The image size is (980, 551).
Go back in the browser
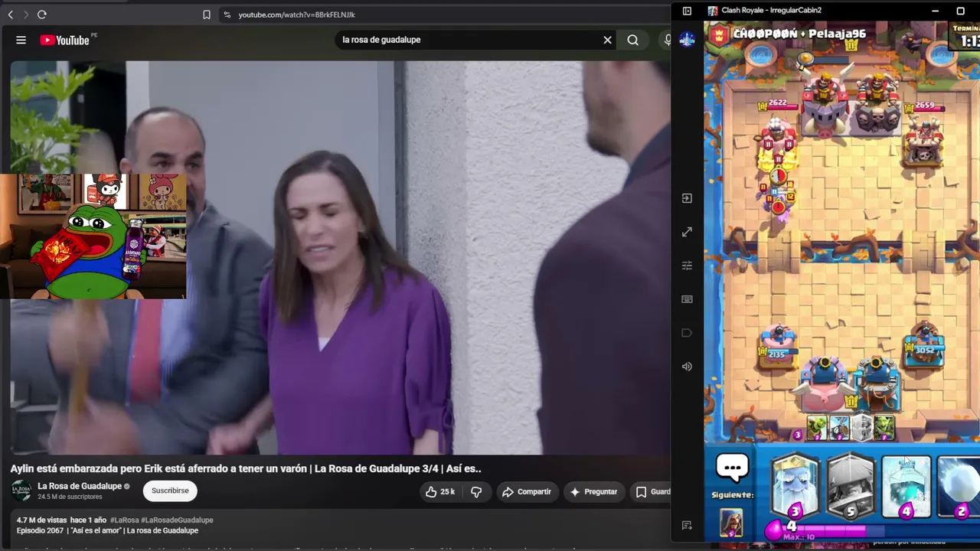pyautogui.click(x=11, y=15)
